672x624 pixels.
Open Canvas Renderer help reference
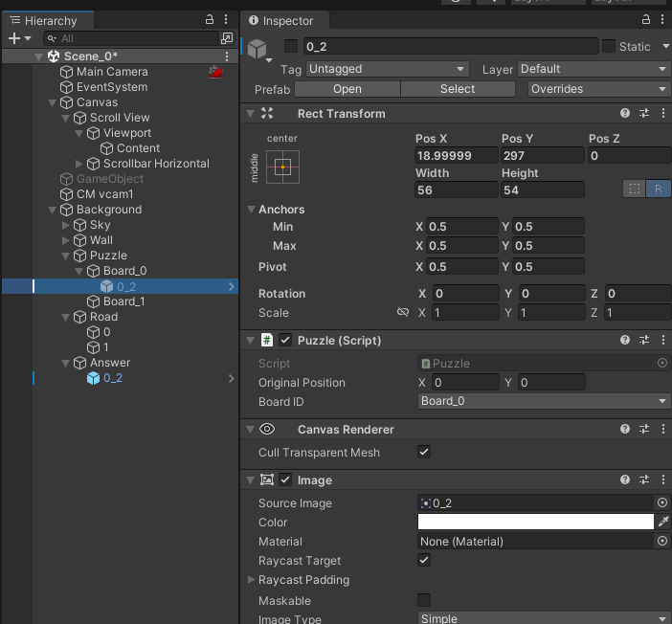point(625,429)
